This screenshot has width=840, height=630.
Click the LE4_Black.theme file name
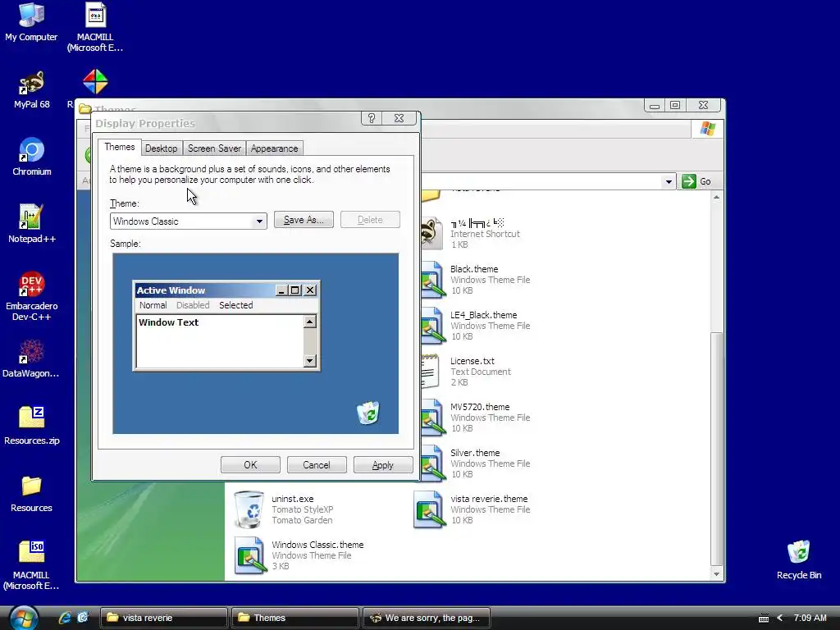tap(483, 315)
